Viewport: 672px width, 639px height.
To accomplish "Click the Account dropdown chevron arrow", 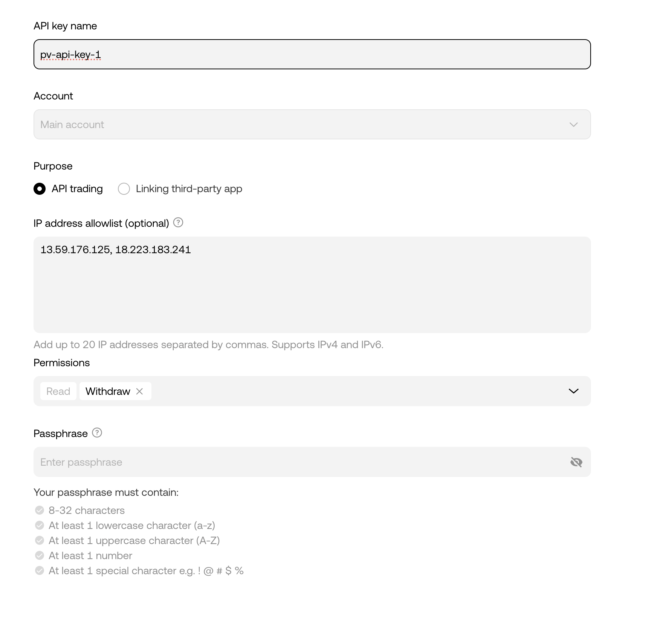I will [573, 125].
